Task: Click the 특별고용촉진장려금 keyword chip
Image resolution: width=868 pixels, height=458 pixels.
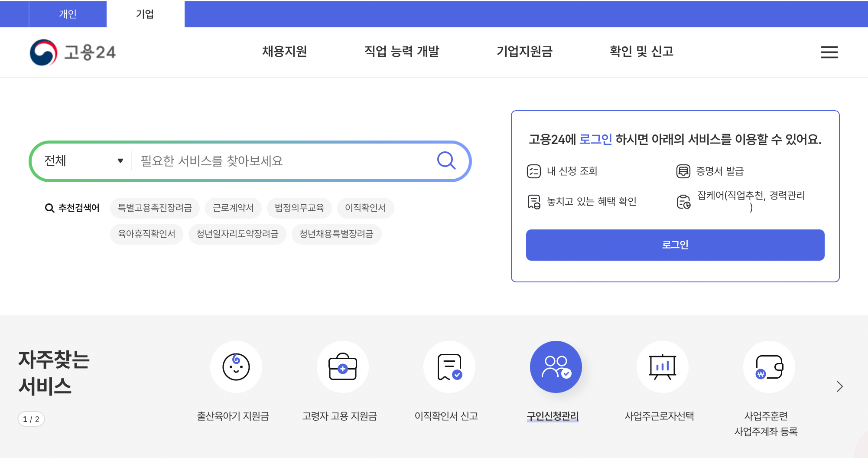Action: (x=156, y=207)
